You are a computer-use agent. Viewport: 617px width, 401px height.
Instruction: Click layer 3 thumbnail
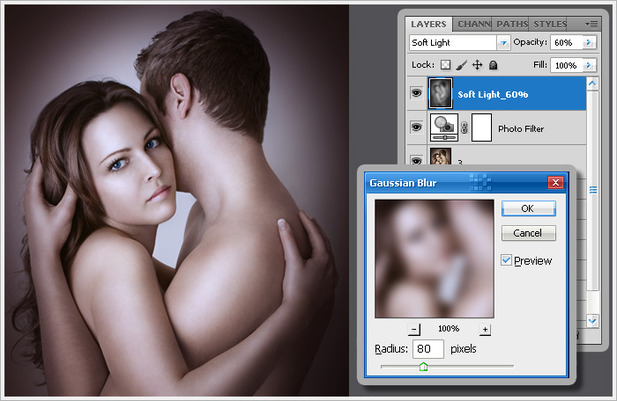pos(440,157)
